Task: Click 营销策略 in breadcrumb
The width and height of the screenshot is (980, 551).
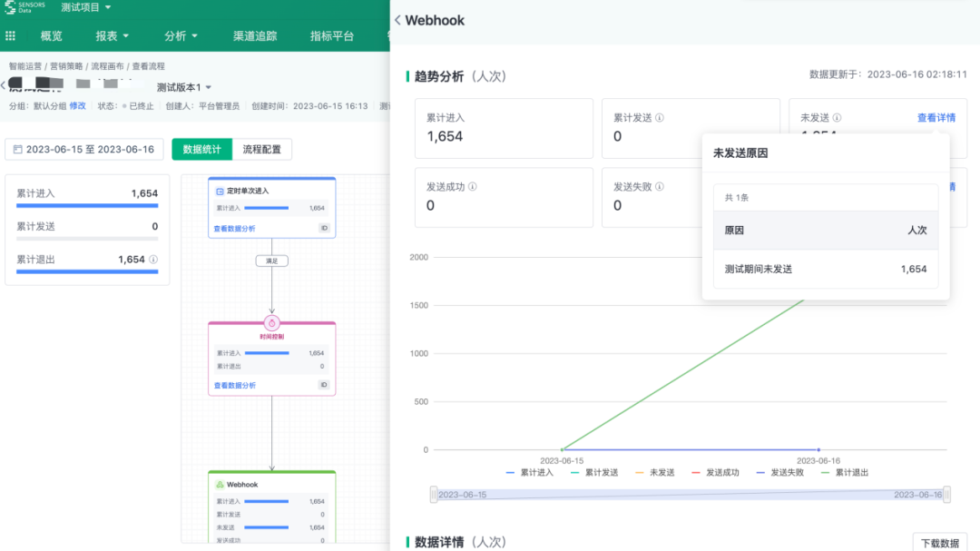Action: point(66,66)
